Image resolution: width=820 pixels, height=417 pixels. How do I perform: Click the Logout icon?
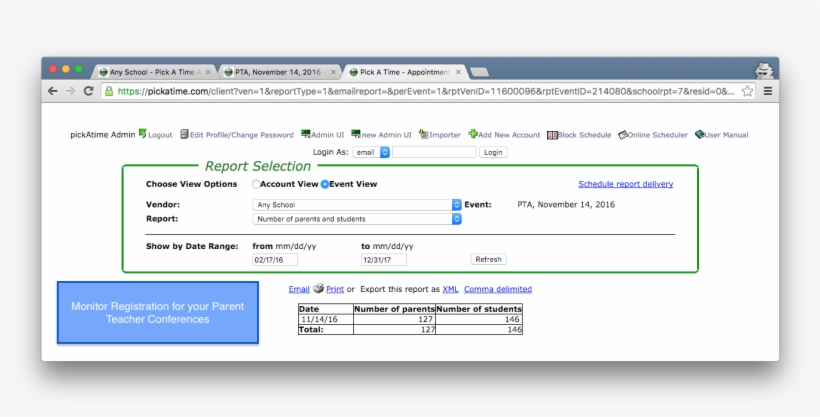tap(142, 134)
